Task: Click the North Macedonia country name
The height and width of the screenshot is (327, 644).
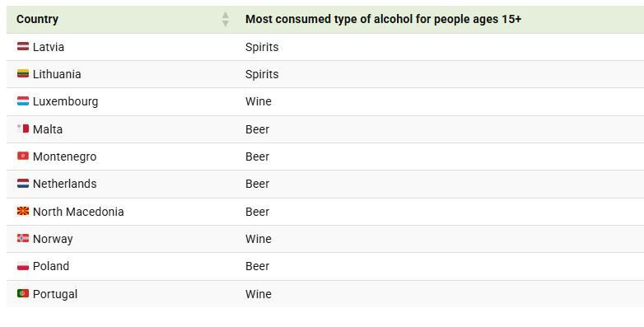Action: click(x=78, y=212)
